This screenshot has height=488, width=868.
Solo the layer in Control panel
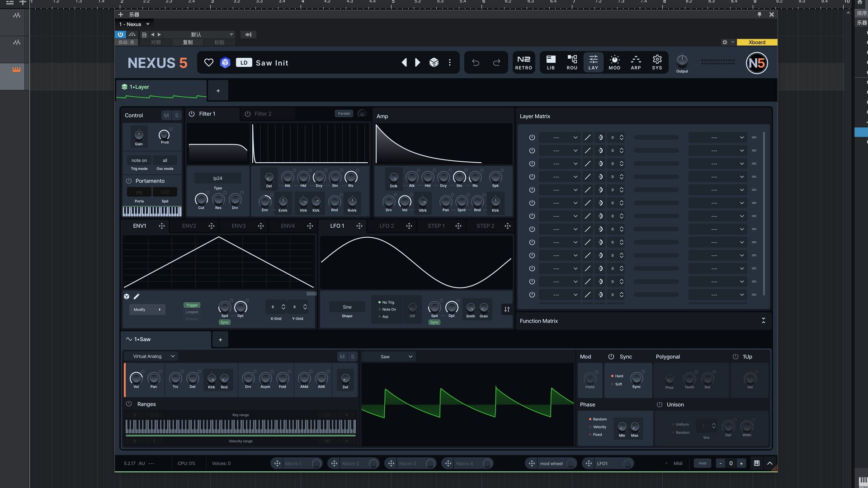pos(177,116)
